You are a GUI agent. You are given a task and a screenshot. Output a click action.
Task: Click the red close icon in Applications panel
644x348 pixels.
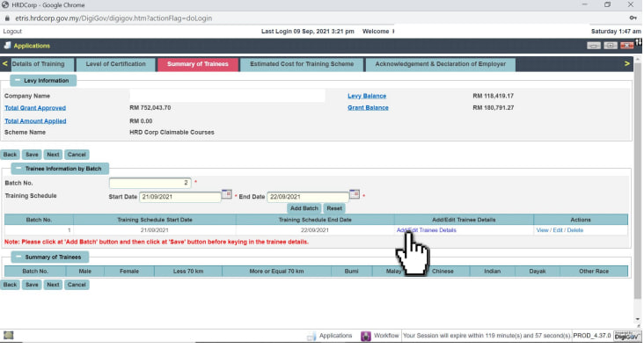(x=627, y=46)
